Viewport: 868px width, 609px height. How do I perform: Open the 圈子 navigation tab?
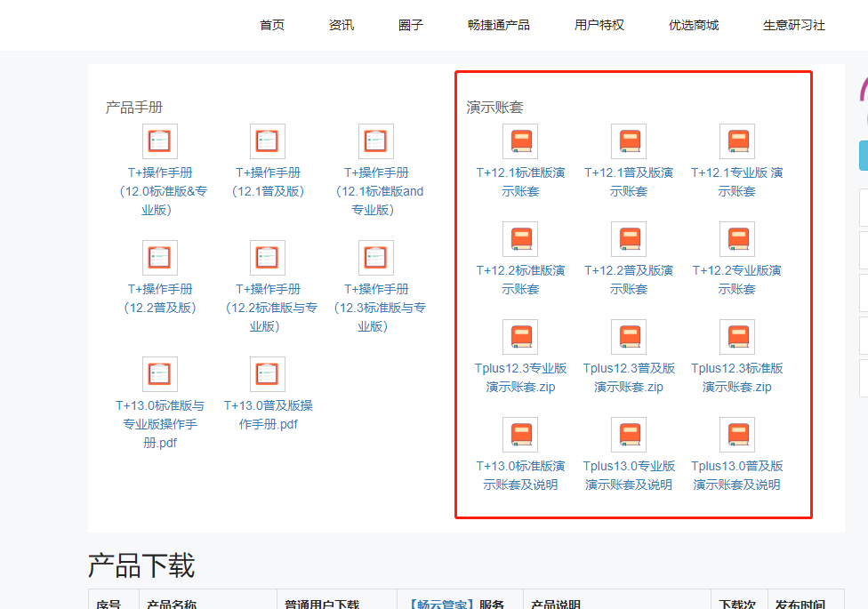(x=410, y=25)
